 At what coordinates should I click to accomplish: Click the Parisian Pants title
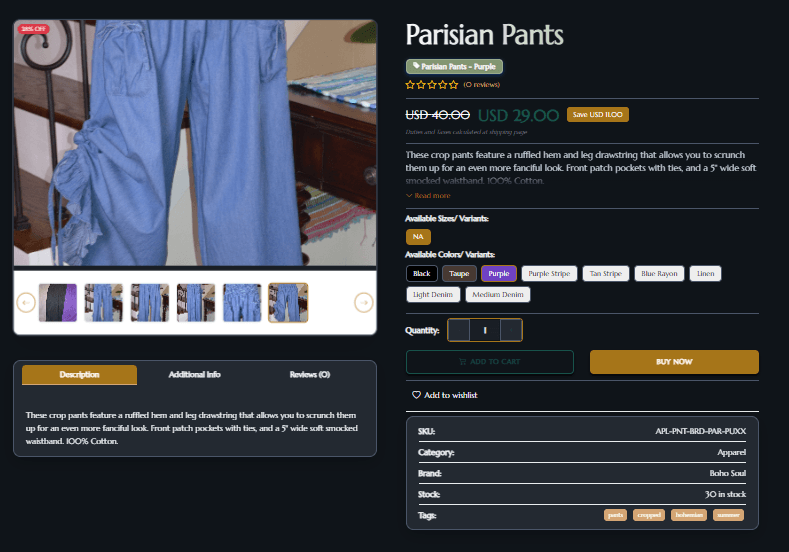485,35
